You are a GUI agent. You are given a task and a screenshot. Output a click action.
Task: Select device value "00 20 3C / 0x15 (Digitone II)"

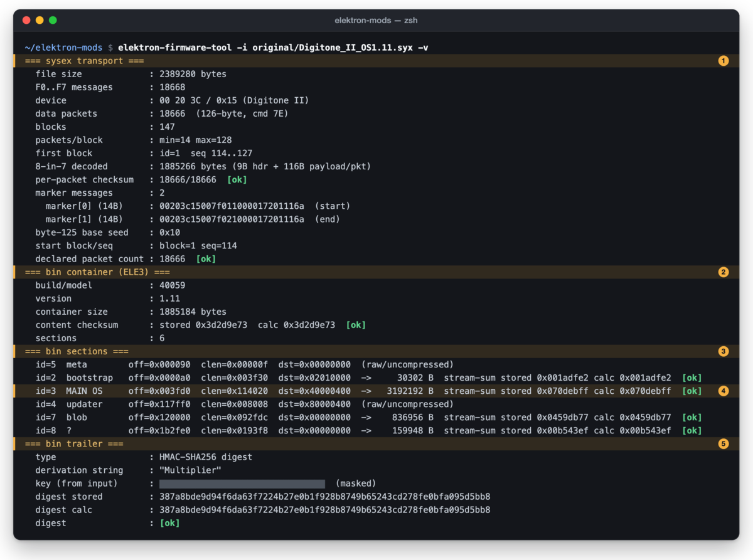[x=234, y=100]
